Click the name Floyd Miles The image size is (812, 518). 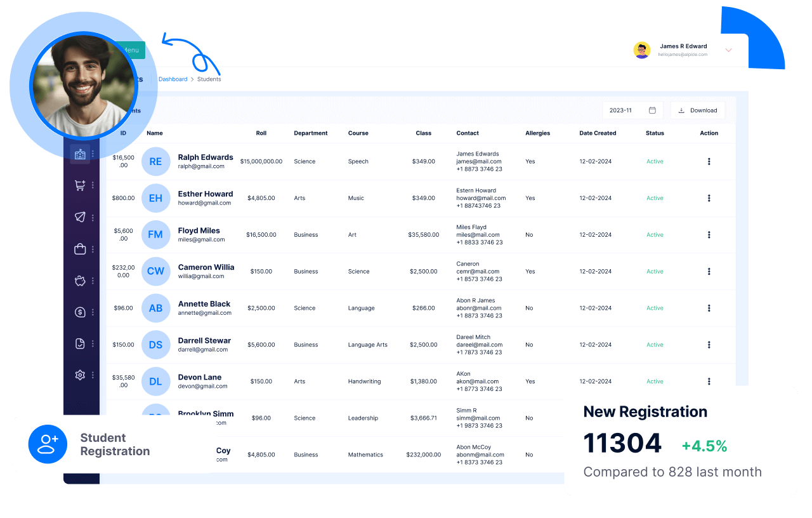pos(199,230)
